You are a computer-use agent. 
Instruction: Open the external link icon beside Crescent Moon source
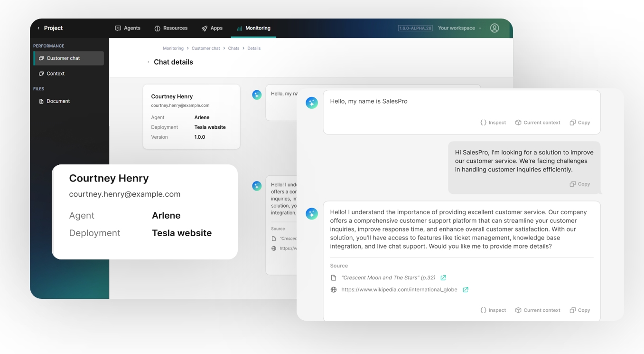click(443, 278)
